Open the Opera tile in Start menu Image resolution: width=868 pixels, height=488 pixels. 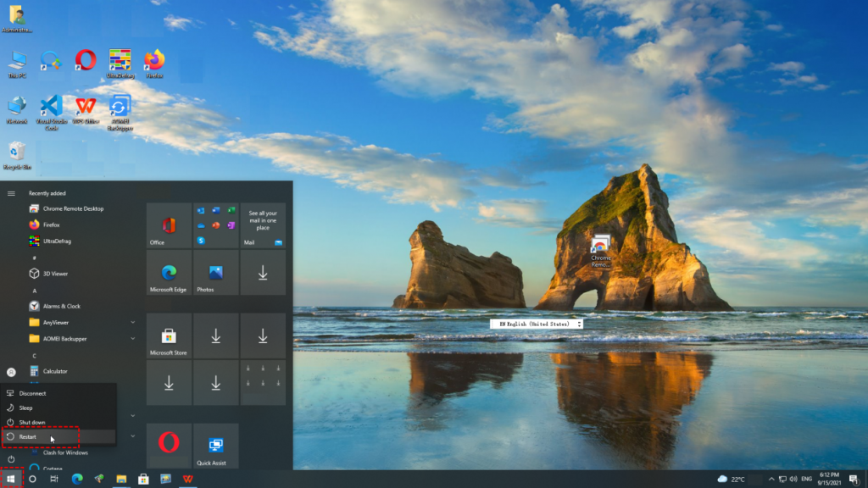click(169, 445)
